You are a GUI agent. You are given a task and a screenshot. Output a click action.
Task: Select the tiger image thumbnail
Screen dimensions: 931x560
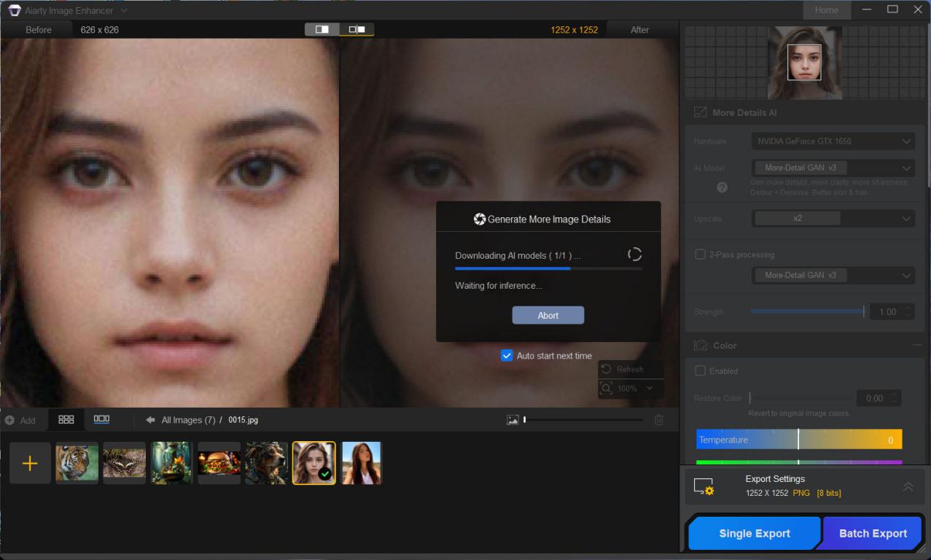pos(77,463)
